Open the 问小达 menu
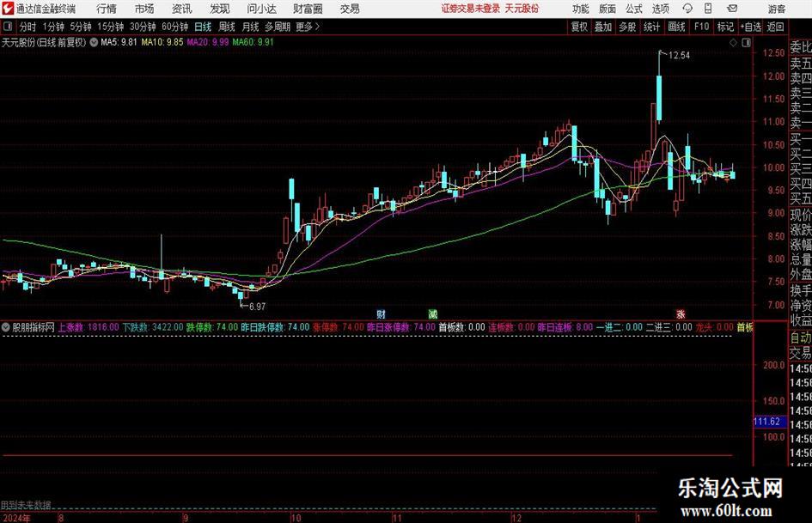The height and width of the screenshot is (523, 812). 261,9
